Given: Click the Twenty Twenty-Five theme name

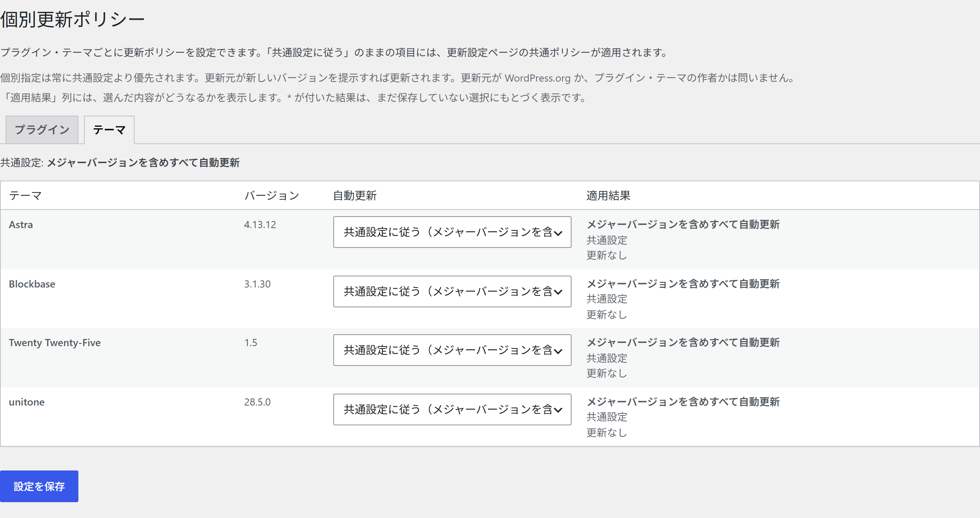Looking at the screenshot, I should tap(55, 343).
